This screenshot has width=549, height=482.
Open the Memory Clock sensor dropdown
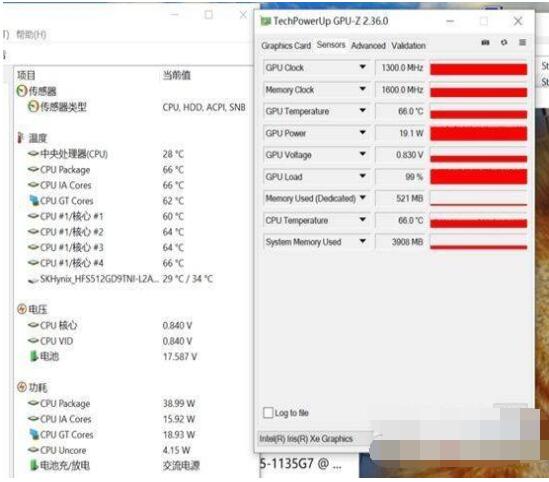click(x=363, y=89)
